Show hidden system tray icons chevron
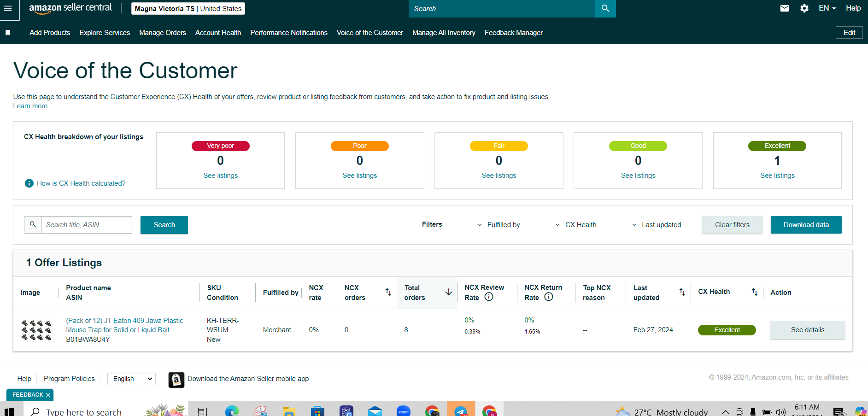This screenshot has width=868, height=416. point(725,412)
